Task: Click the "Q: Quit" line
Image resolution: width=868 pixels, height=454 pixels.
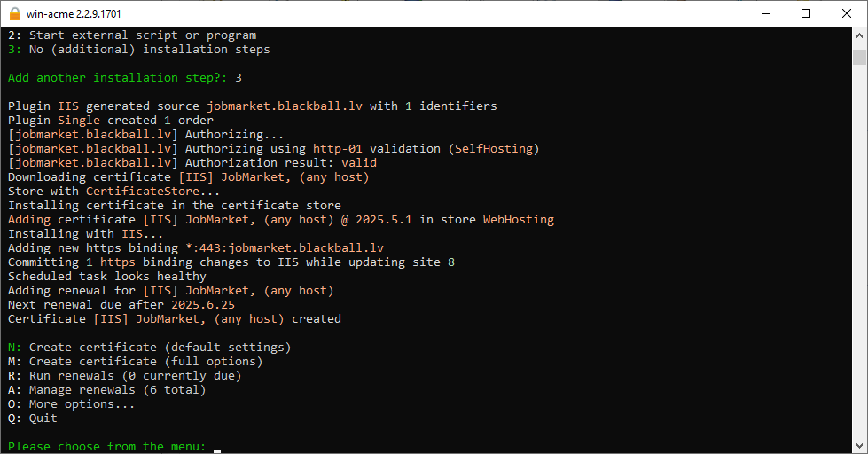Action: (x=33, y=419)
